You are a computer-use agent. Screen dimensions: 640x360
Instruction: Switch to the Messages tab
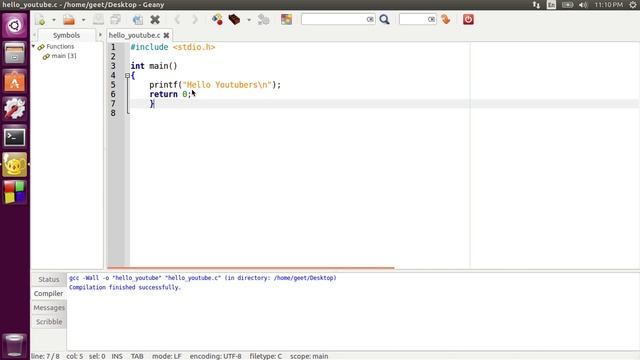(49, 308)
